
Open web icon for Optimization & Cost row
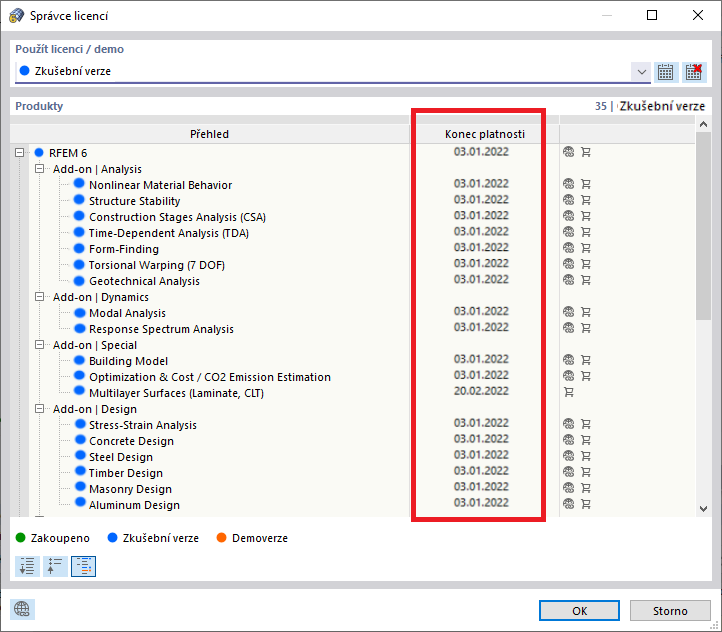[x=569, y=376]
